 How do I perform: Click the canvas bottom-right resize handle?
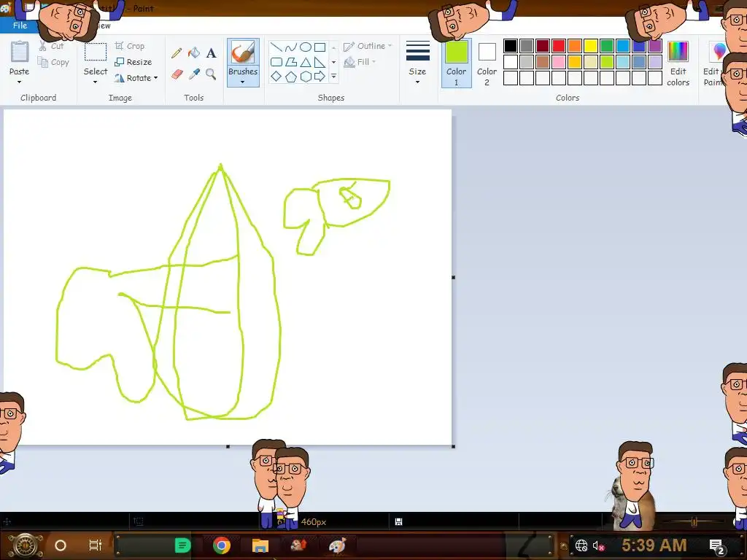point(453,446)
